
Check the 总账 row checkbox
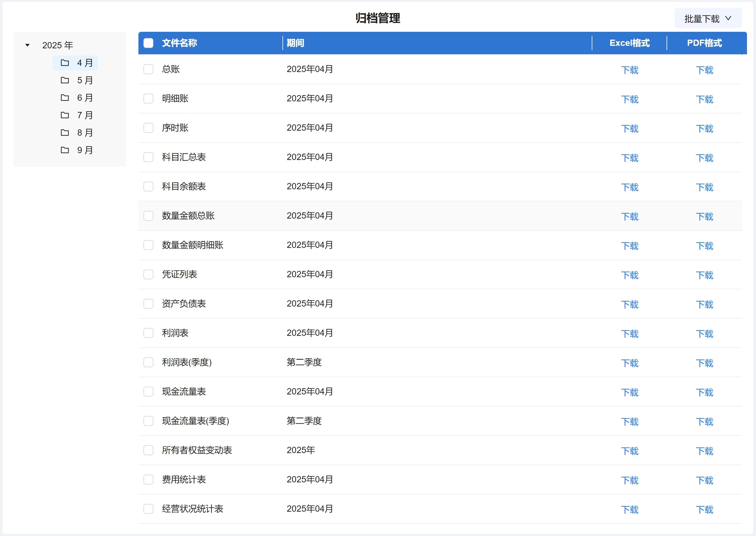tap(148, 69)
